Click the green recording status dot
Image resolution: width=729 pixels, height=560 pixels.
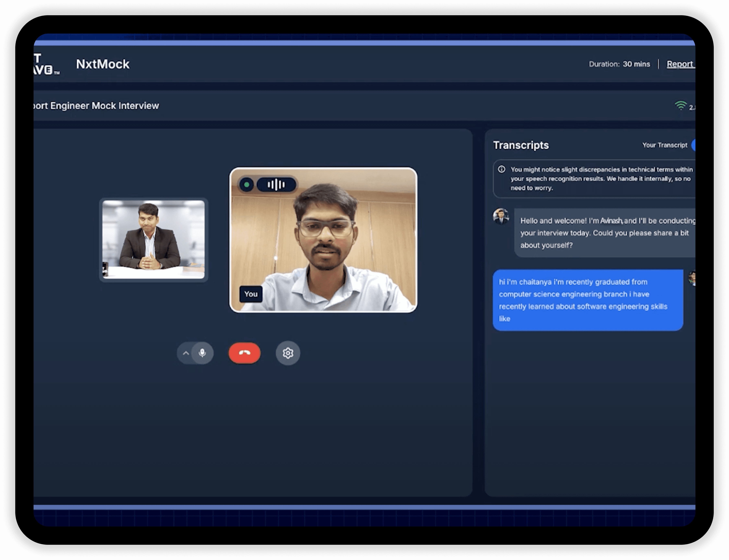click(247, 184)
